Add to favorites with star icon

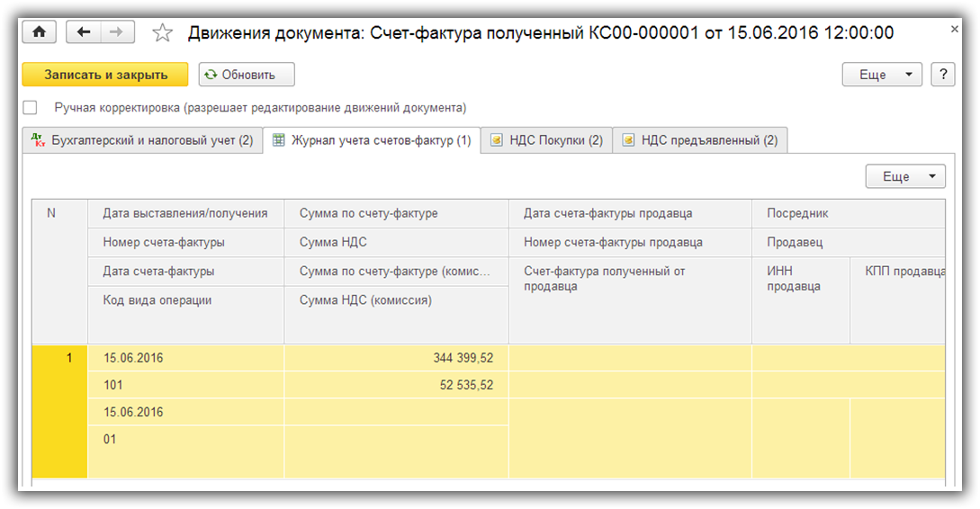pyautogui.click(x=162, y=33)
